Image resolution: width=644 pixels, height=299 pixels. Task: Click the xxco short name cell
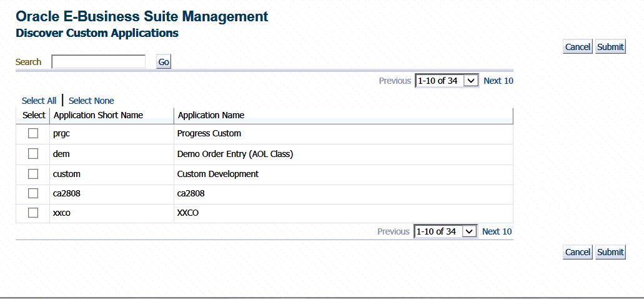[112, 213]
